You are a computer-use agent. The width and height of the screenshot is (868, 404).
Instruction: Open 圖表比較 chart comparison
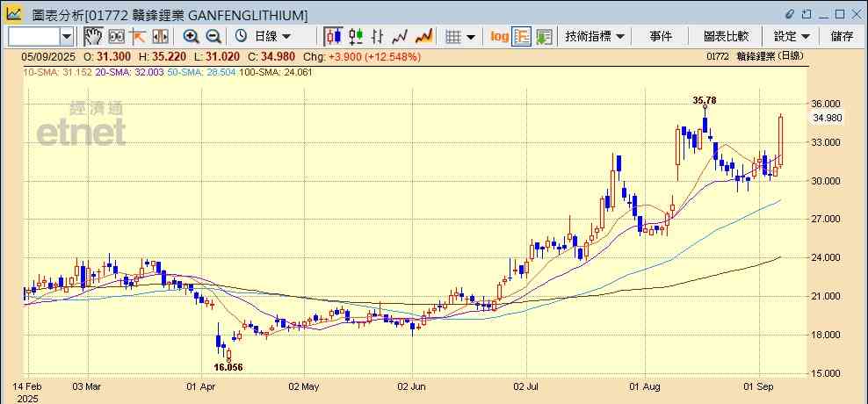tap(726, 37)
